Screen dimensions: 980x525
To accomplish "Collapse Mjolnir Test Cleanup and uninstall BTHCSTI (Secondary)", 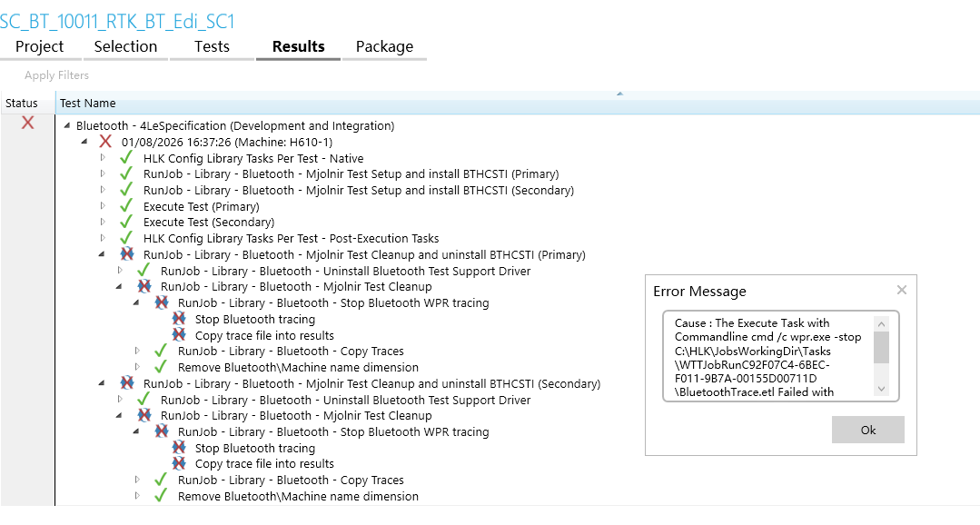I will pos(102,383).
